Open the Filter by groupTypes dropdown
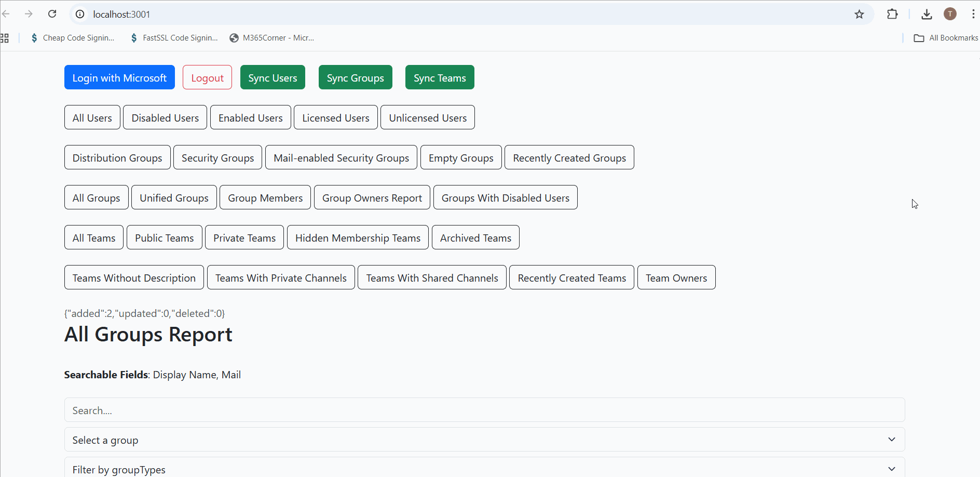This screenshot has height=477, width=980. [484, 469]
